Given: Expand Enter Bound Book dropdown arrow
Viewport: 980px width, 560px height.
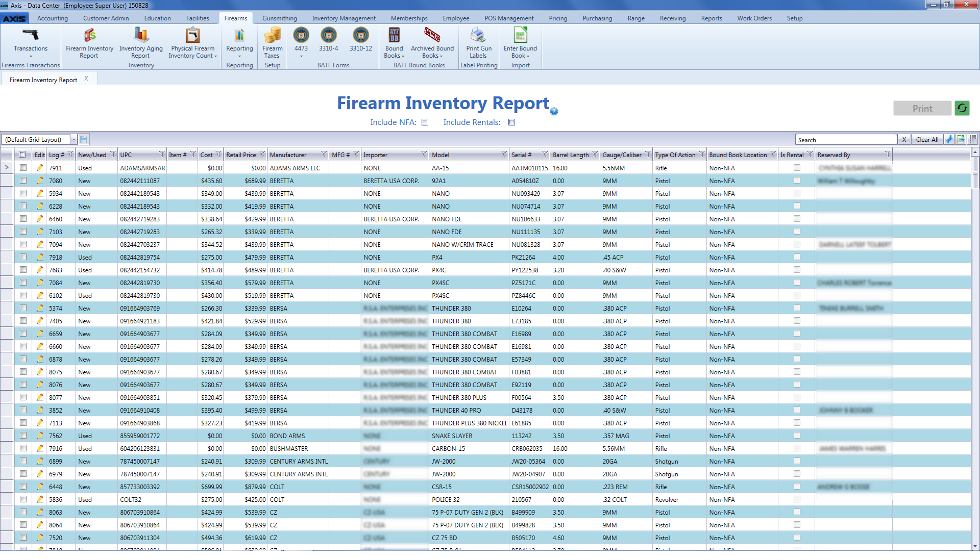Looking at the screenshot, I should coord(528,56).
